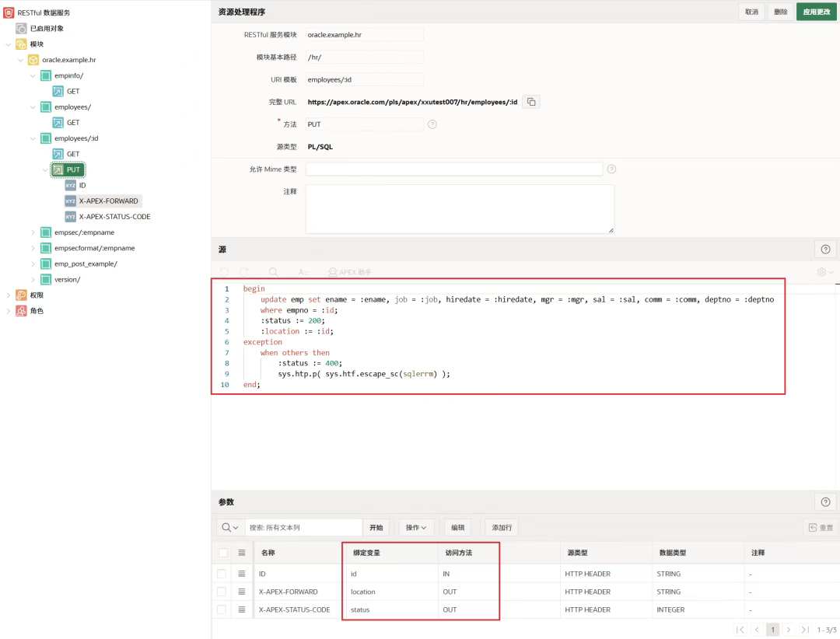This screenshot has height=639, width=840.
Task: Click the empinfo/ template icon
Action: [x=46, y=75]
